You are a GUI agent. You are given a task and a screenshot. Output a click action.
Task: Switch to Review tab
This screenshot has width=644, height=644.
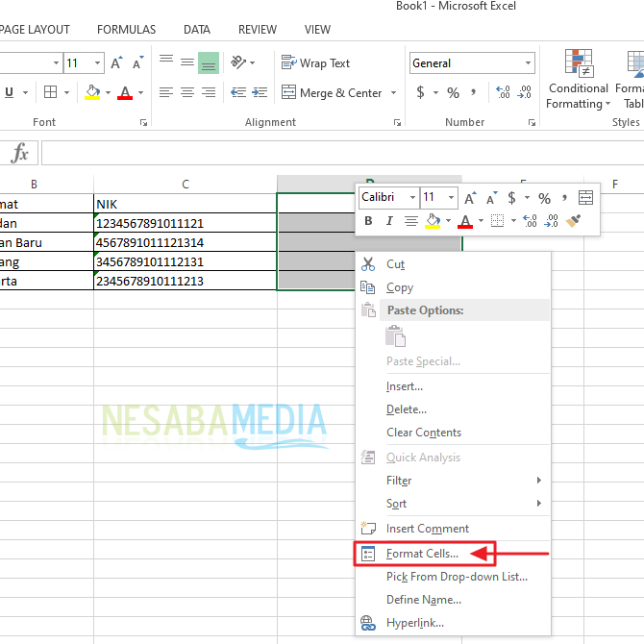(258, 30)
